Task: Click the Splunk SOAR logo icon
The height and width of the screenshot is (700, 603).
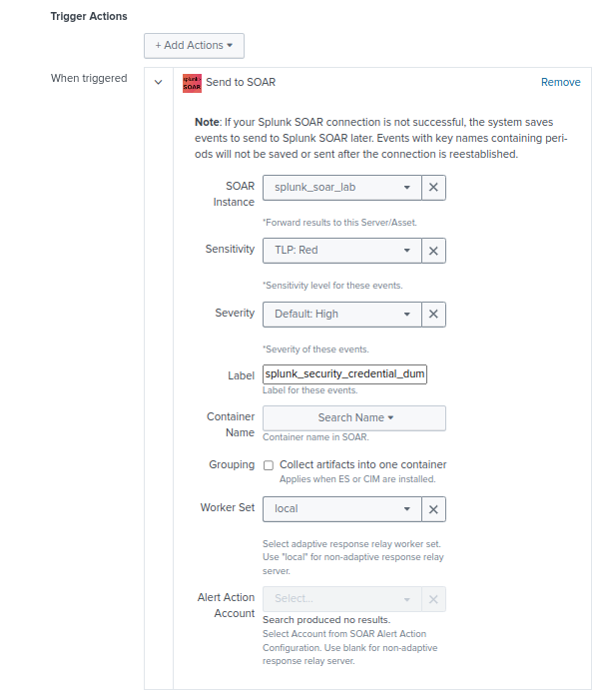Action: coord(192,83)
